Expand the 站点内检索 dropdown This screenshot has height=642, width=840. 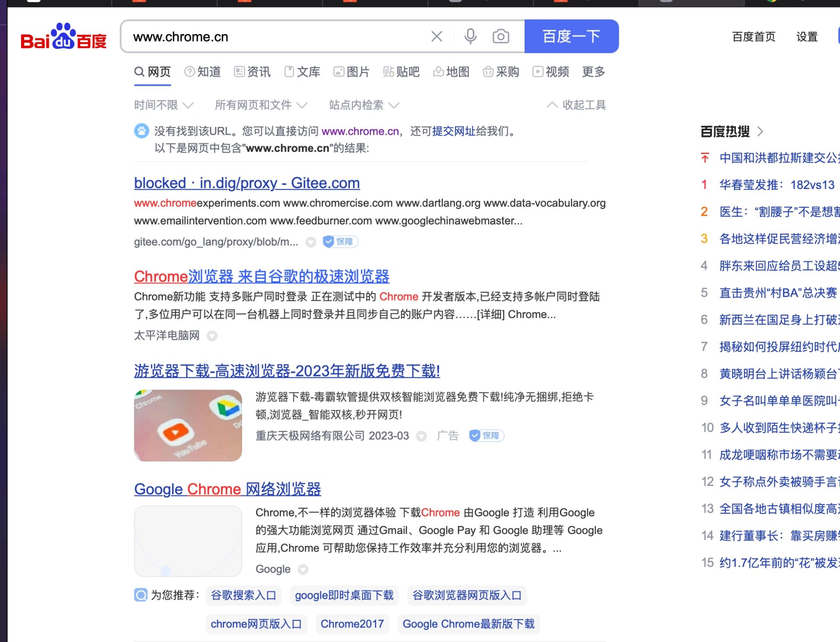tap(364, 105)
